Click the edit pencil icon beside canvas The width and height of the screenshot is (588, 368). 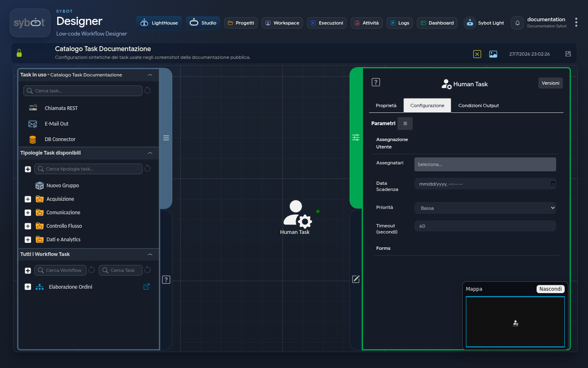[356, 279]
